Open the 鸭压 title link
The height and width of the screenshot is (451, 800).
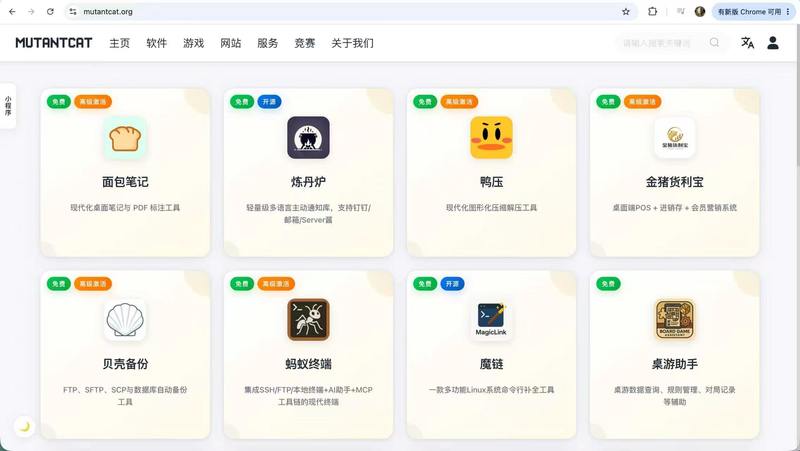[491, 182]
